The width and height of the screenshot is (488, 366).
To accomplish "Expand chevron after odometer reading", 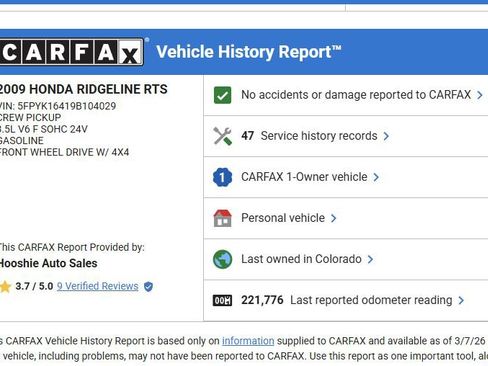I will coord(461,300).
